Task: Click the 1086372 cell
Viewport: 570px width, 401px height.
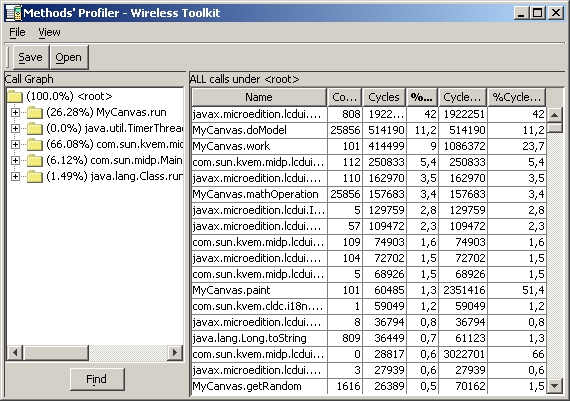Action: 464,146
